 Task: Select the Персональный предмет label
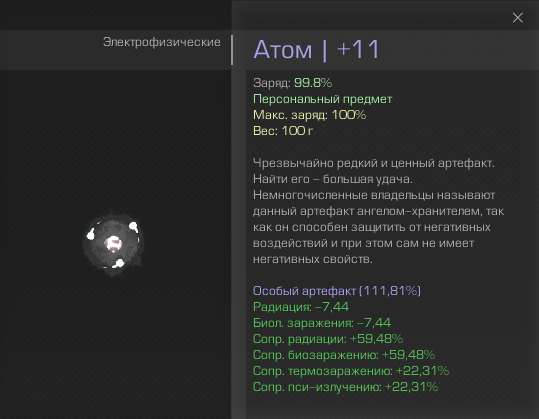click(x=322, y=99)
